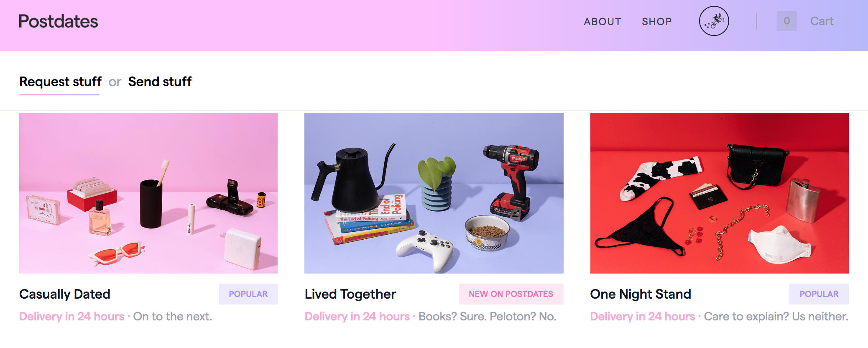Image resolution: width=868 pixels, height=348 pixels.
Task: Click the arrow next to Cart
Action: [x=847, y=21]
